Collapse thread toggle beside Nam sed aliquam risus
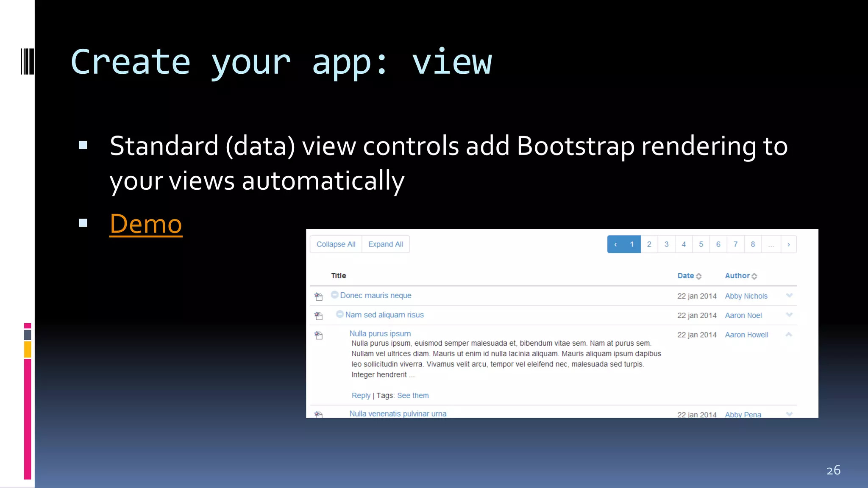 click(340, 314)
